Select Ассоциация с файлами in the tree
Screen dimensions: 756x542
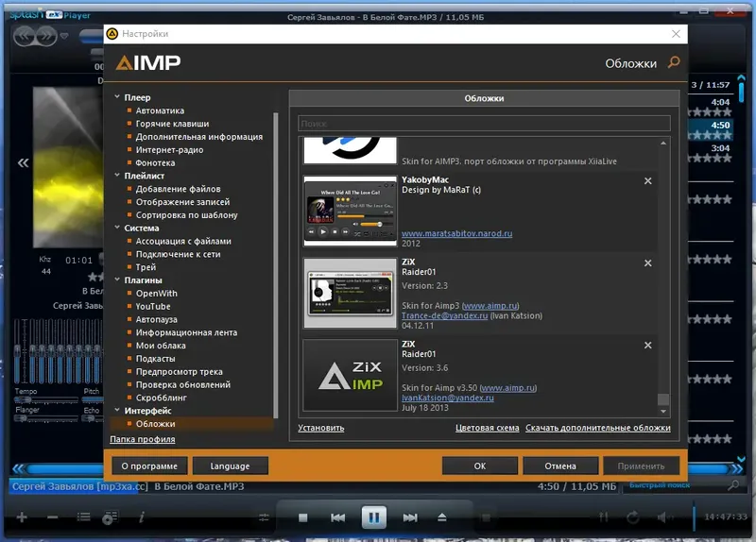click(183, 242)
